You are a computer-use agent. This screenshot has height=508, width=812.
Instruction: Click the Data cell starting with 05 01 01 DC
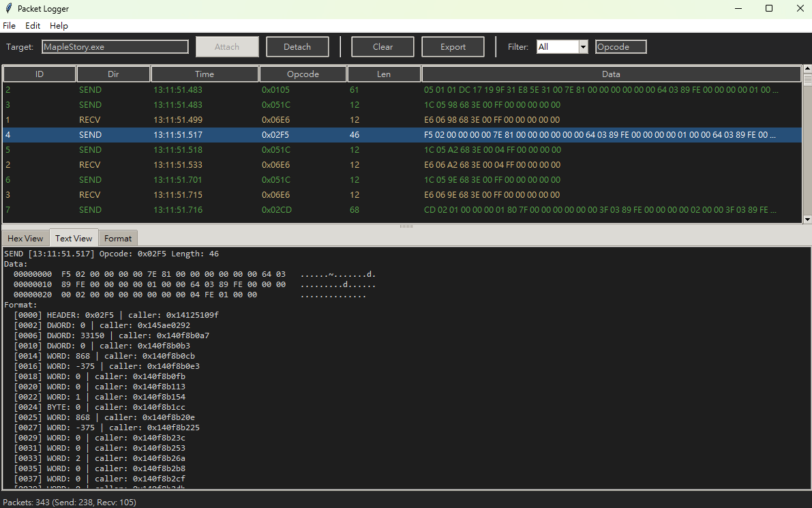[601, 89]
